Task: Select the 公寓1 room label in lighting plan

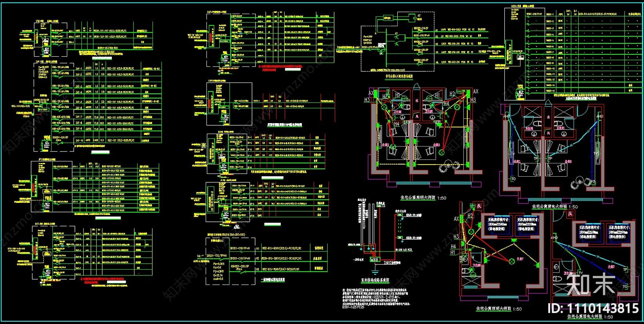Action: 385,144
